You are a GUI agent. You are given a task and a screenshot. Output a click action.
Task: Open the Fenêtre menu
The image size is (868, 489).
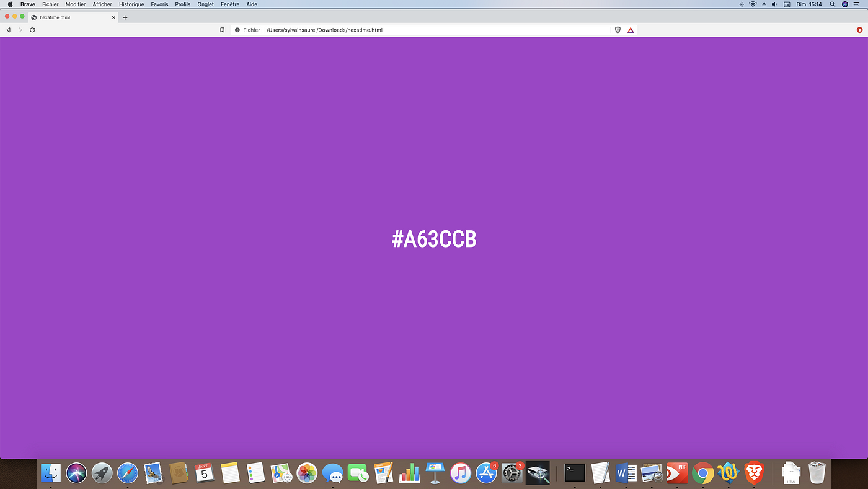click(x=230, y=4)
